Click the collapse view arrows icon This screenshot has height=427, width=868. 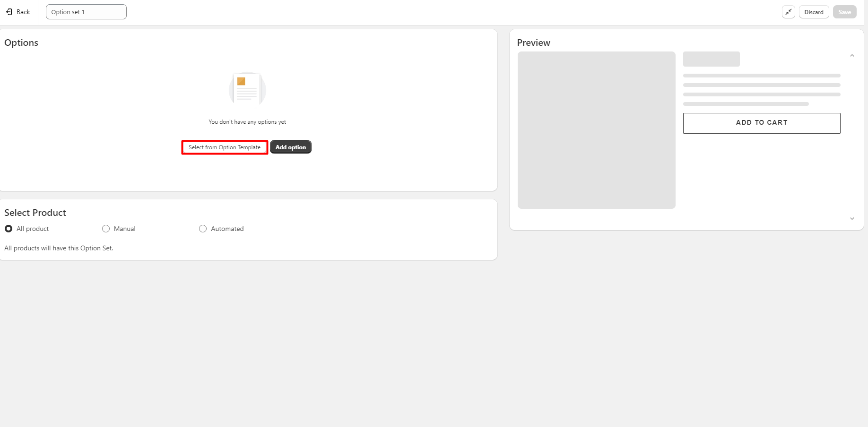click(788, 12)
